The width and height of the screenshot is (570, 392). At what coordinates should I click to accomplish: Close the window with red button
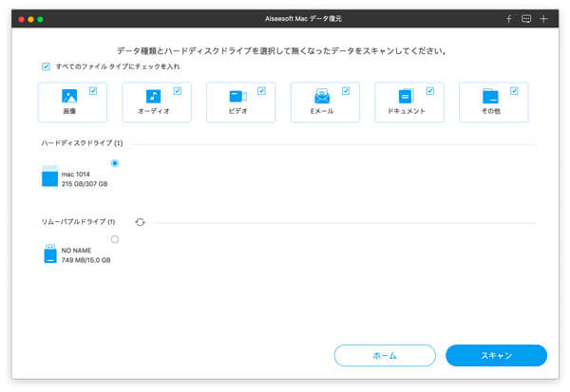click(x=22, y=19)
